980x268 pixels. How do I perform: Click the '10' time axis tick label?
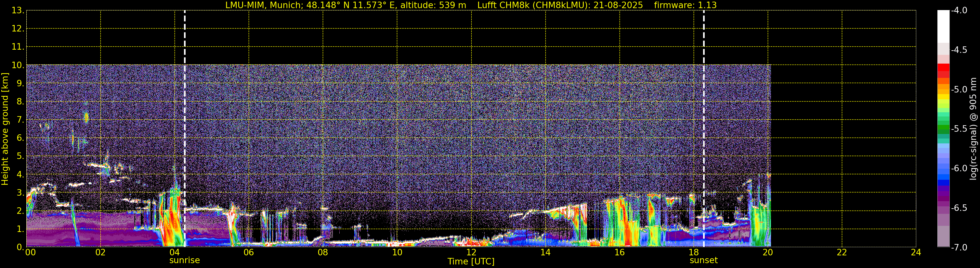tap(397, 252)
